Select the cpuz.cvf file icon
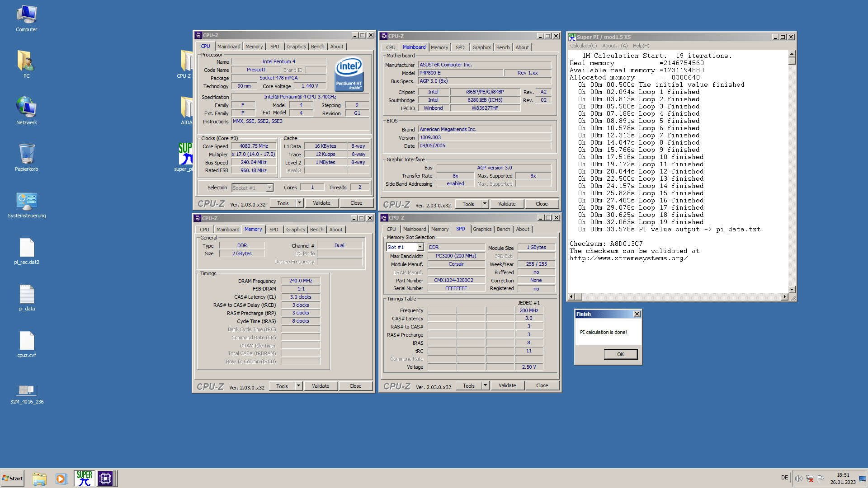Screen dimensions: 868x488 point(27,344)
